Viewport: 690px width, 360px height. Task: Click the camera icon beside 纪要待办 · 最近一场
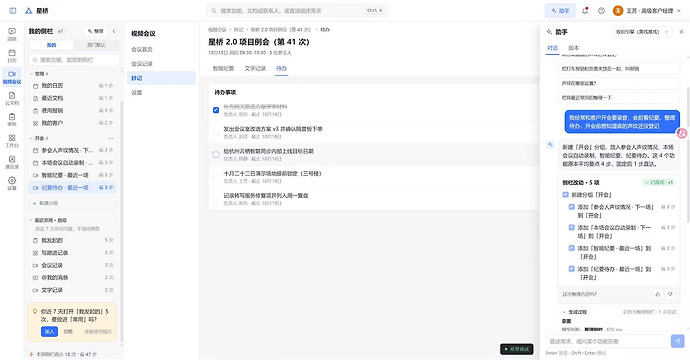[36, 187]
